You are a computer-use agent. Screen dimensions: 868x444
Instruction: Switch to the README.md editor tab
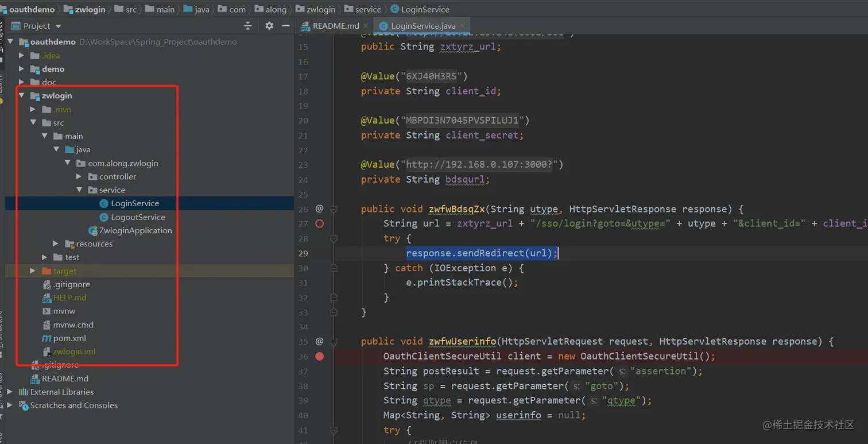(336, 26)
